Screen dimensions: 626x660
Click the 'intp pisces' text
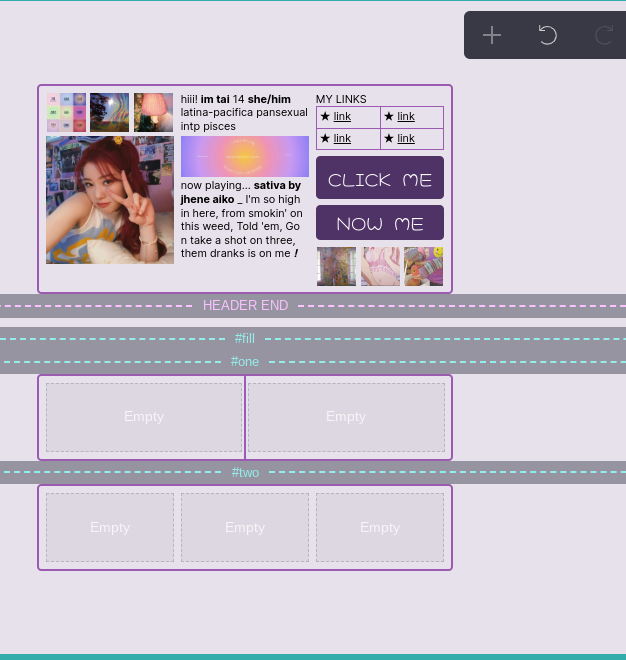point(208,127)
